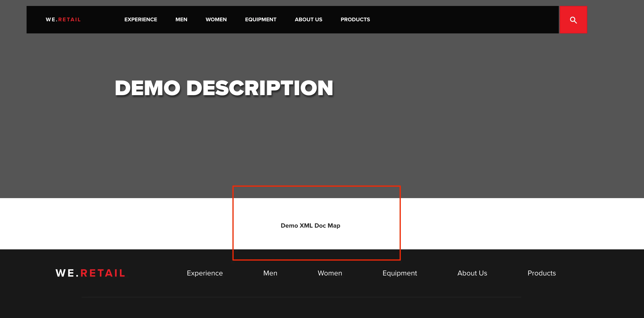Open the footer Equipment link
The height and width of the screenshot is (318, 644).
pos(399,273)
